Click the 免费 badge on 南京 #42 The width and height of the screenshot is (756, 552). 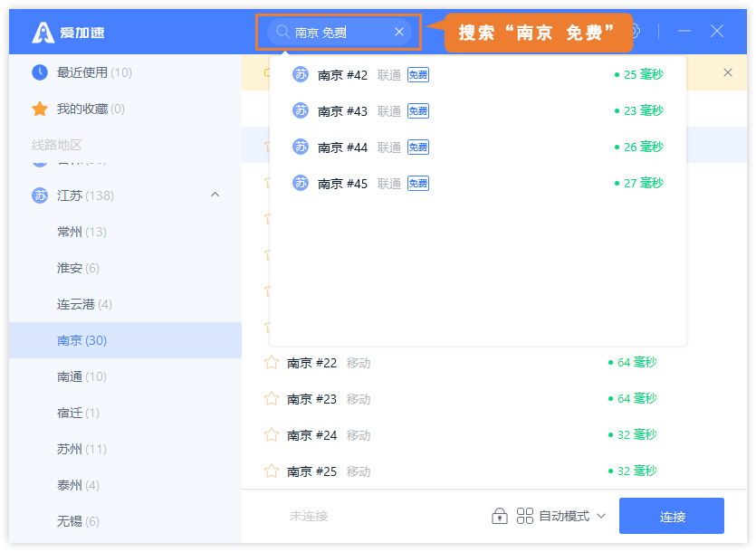[x=418, y=75]
